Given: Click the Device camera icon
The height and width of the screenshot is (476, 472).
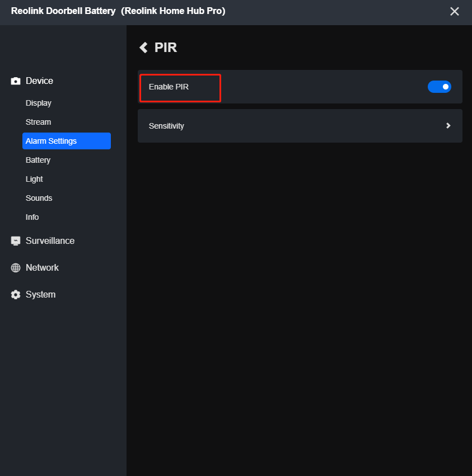Looking at the screenshot, I should point(16,81).
